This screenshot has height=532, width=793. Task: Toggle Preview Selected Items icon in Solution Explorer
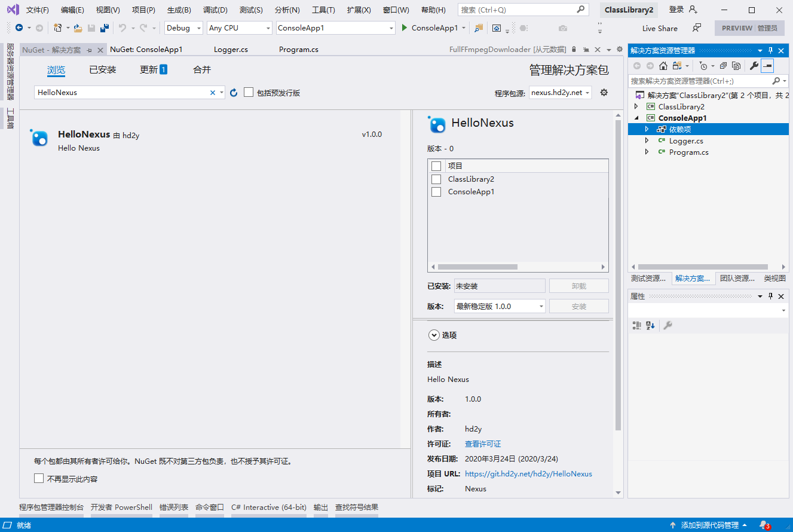click(x=767, y=66)
